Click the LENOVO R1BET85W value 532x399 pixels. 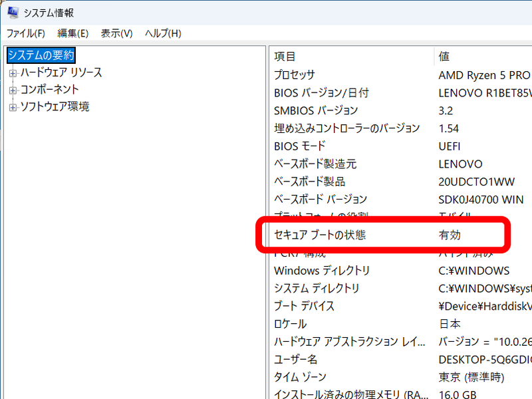485,93
